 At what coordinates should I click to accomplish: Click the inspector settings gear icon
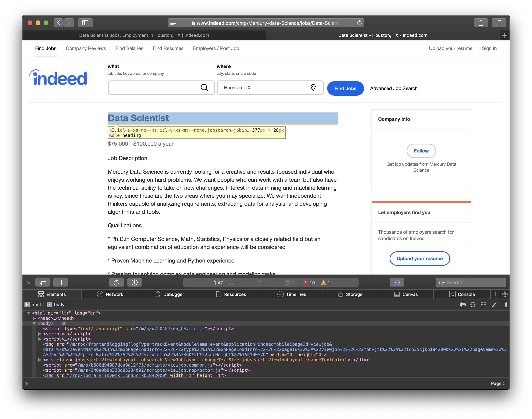click(505, 294)
